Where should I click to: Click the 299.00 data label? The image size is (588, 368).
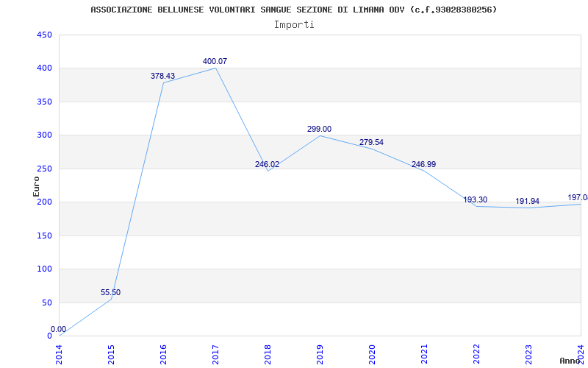coord(319,129)
